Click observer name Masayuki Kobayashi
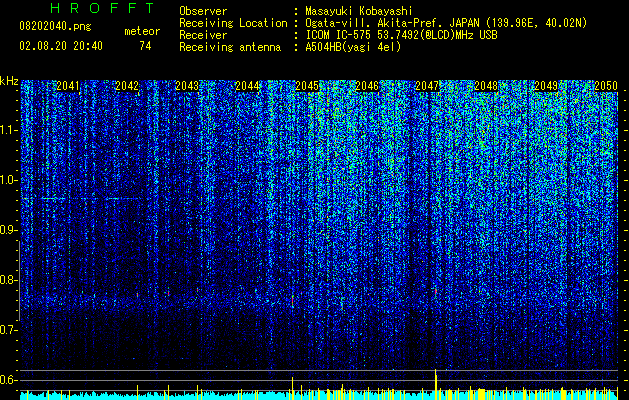 (x=358, y=11)
